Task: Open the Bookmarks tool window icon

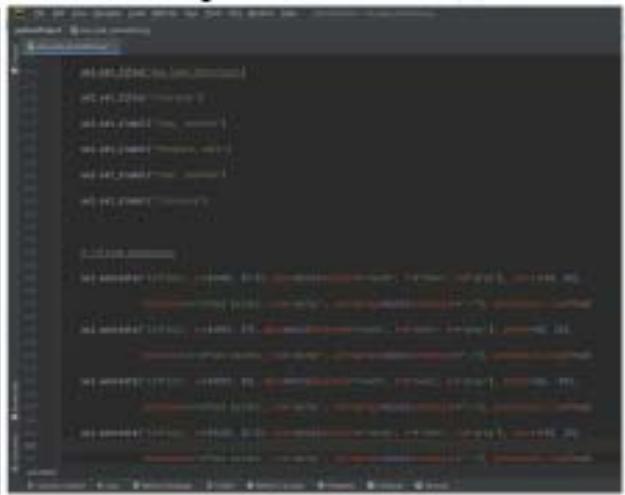Action: [14, 435]
